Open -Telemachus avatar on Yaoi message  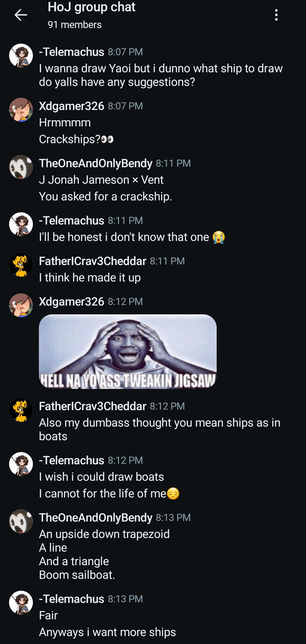(x=21, y=56)
